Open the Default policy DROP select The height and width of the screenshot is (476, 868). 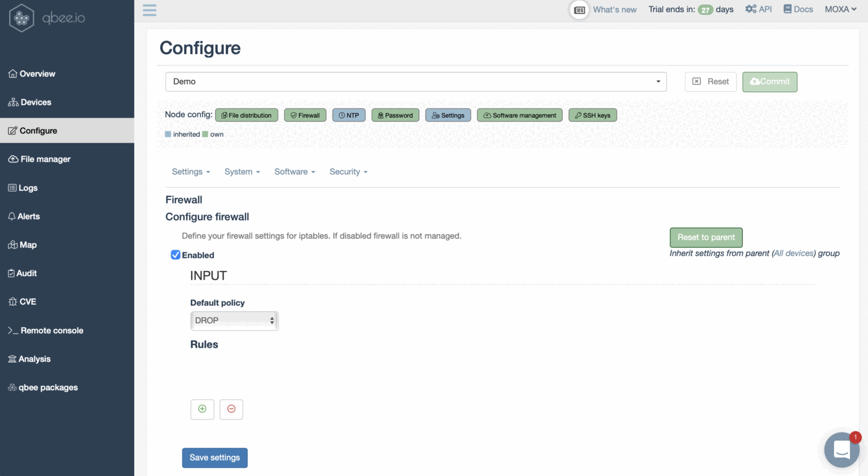pos(234,320)
